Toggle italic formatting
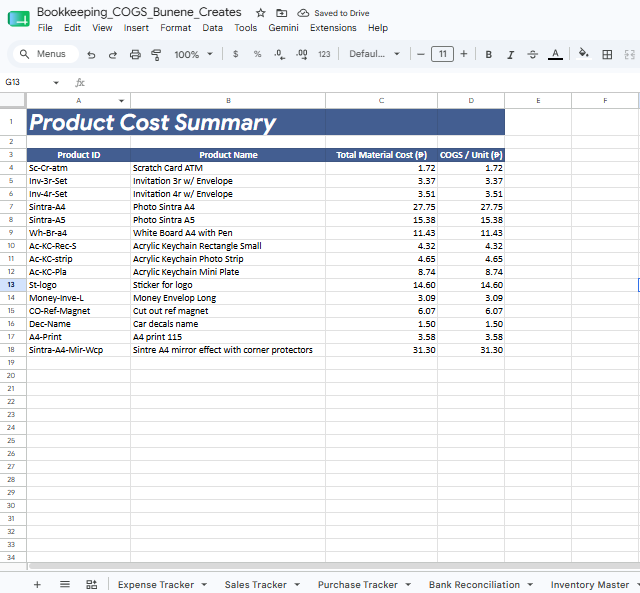Screen dimensions: 640x593 [510, 54]
